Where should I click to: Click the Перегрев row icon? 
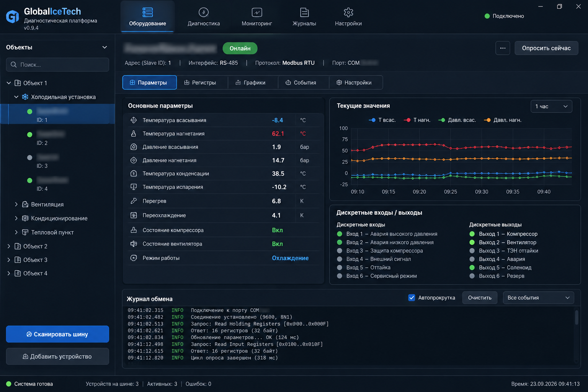click(x=134, y=201)
